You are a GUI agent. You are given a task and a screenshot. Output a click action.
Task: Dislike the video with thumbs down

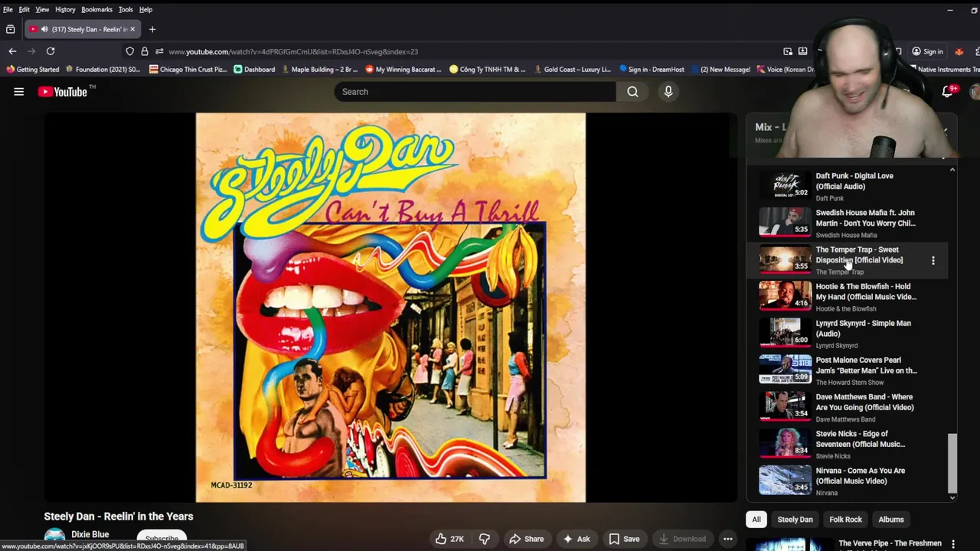[484, 539]
